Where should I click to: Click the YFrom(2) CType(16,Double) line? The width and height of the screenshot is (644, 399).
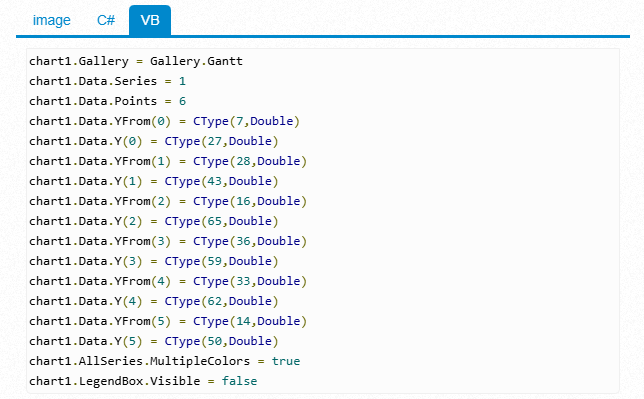[x=168, y=201]
